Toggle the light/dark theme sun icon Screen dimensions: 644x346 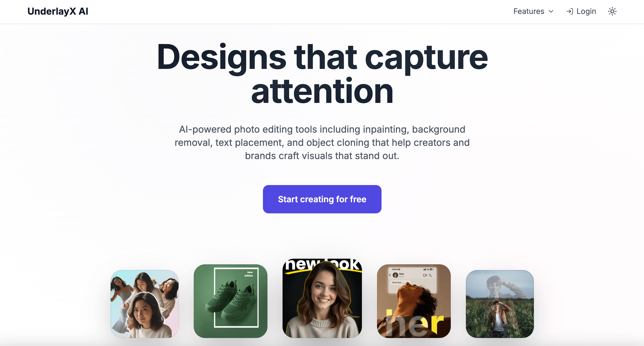(x=612, y=12)
